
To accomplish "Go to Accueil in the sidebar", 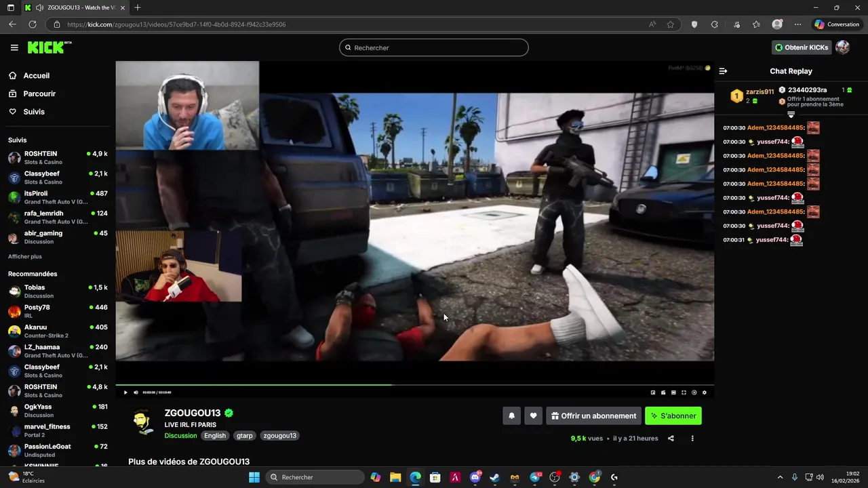I will coord(36,75).
